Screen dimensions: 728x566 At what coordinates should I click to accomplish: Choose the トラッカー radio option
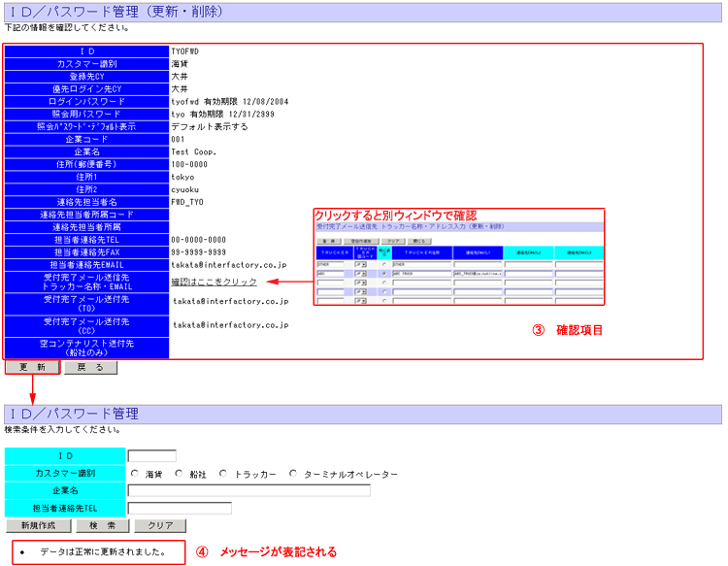coord(223,474)
